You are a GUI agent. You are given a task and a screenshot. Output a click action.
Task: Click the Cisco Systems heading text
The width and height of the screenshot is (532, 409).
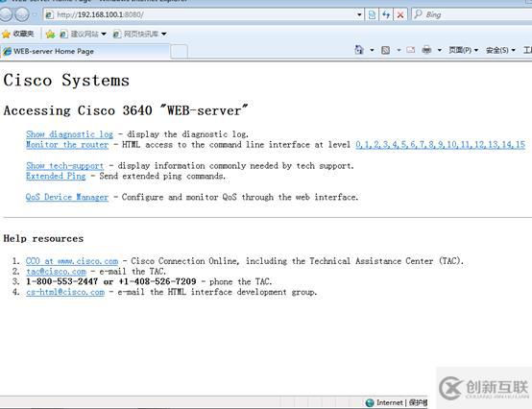pyautogui.click(x=66, y=81)
